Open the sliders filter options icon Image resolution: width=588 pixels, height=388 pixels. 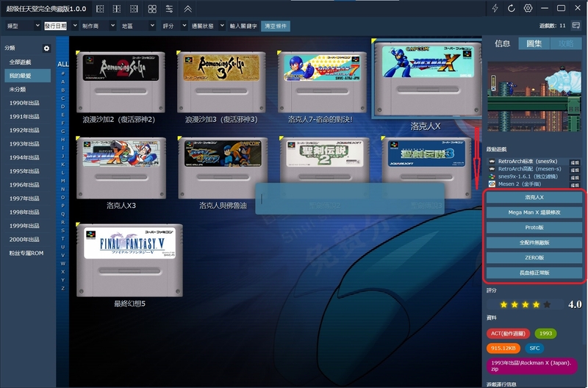click(169, 9)
